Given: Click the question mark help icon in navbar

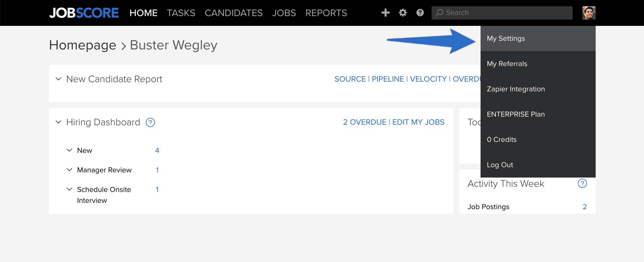Looking at the screenshot, I should (420, 13).
